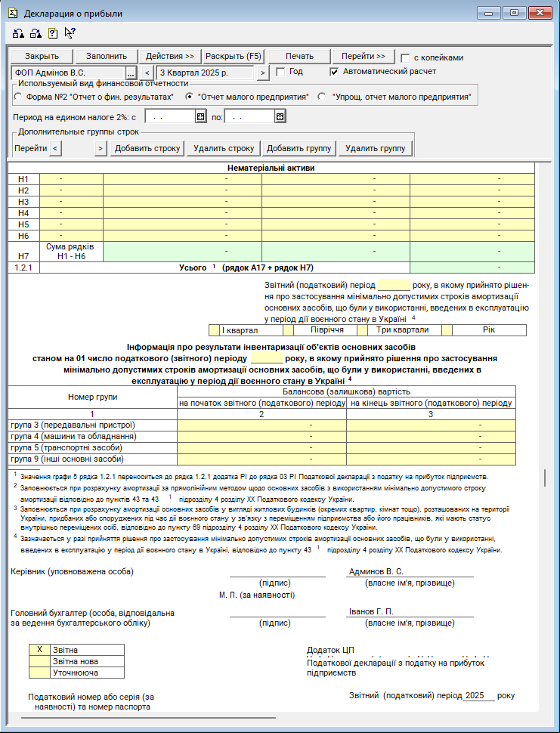Open the 'Действия >>' dropdown menu
The width and height of the screenshot is (560, 733).
tap(170, 57)
